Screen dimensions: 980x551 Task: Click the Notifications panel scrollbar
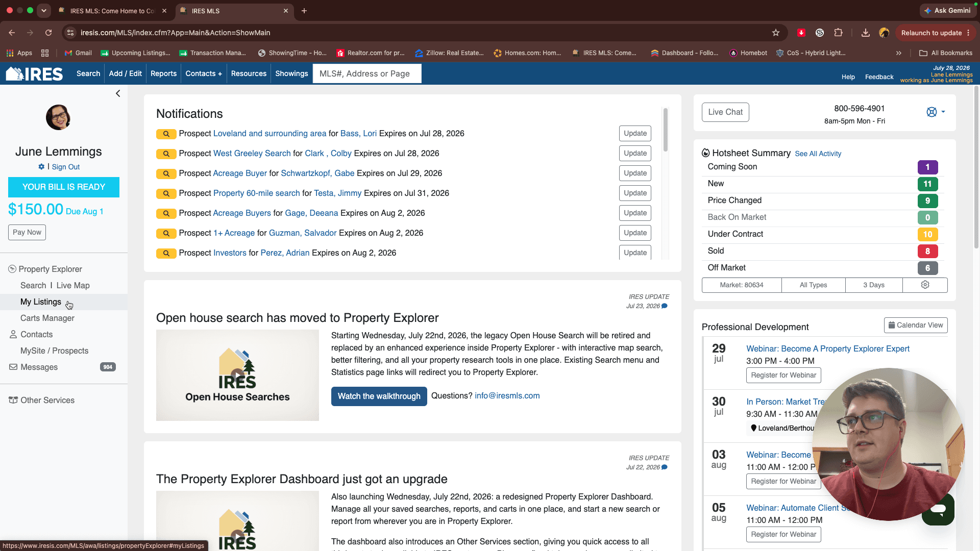click(665, 130)
